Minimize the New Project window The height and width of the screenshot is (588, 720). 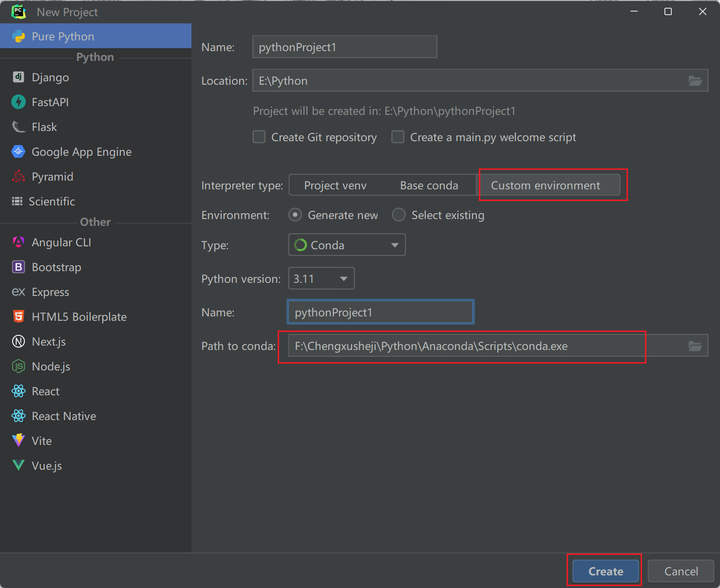click(634, 11)
